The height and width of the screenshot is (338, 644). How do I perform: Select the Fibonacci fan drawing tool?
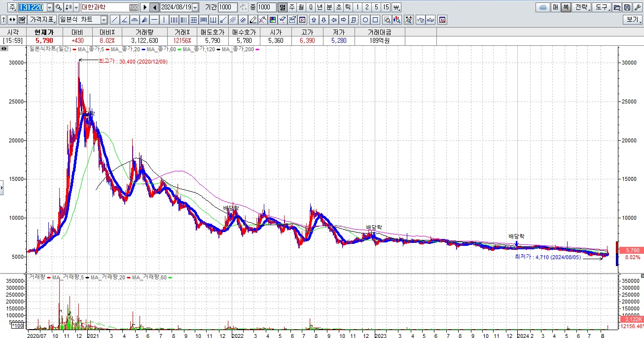tap(144, 20)
